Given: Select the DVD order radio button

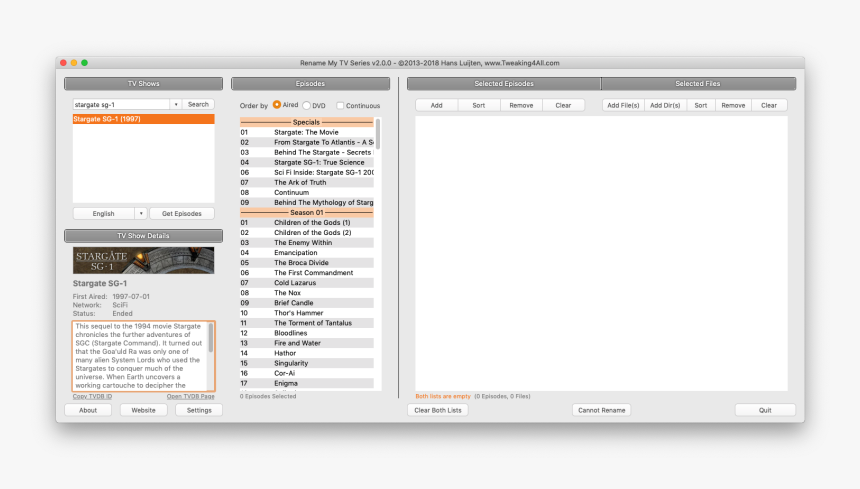Looking at the screenshot, I should click(x=307, y=105).
